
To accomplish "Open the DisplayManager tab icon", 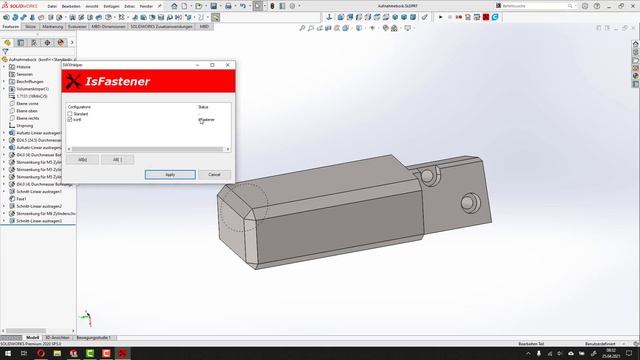I will (x=61, y=42).
